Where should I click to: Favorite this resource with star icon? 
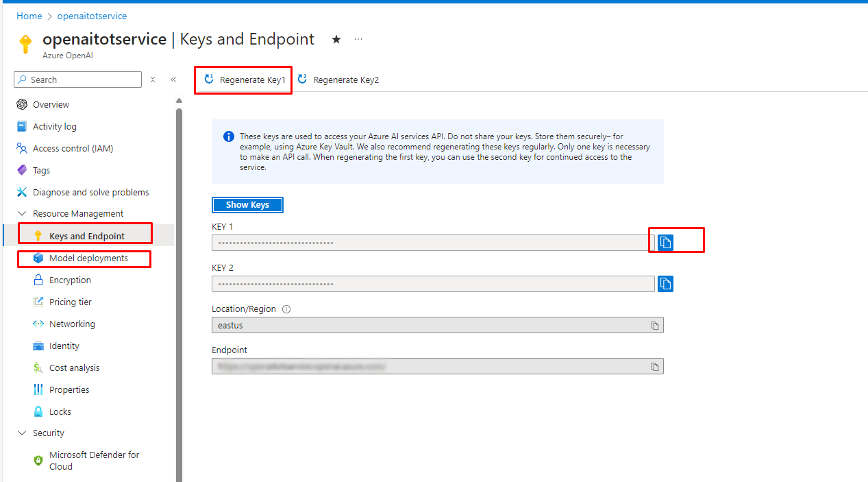(336, 39)
